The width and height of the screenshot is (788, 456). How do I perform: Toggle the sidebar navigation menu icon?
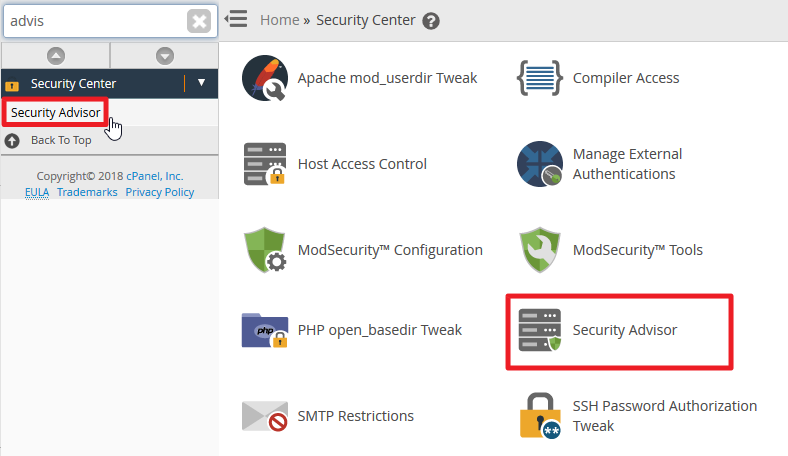point(236,19)
